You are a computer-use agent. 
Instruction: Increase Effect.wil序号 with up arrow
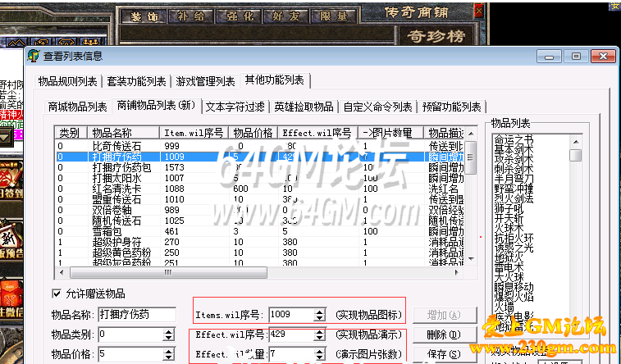(320, 331)
